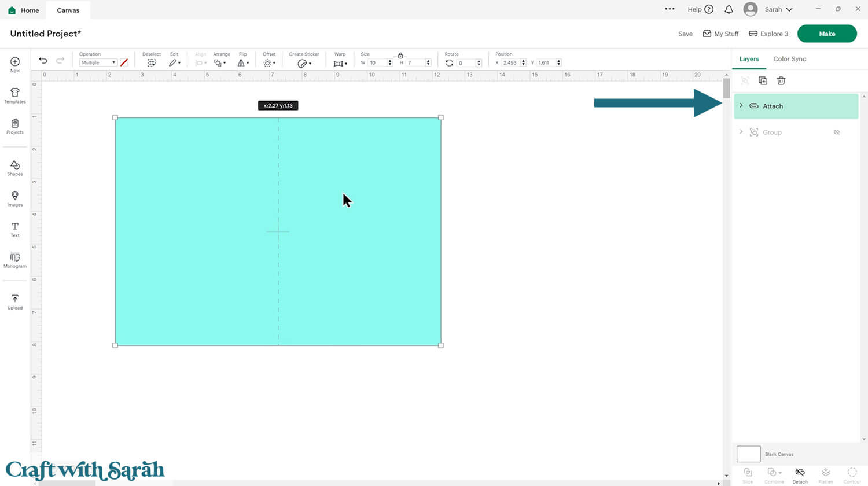Open the Operation dropdown
The height and width of the screenshot is (486, 868).
pyautogui.click(x=98, y=62)
